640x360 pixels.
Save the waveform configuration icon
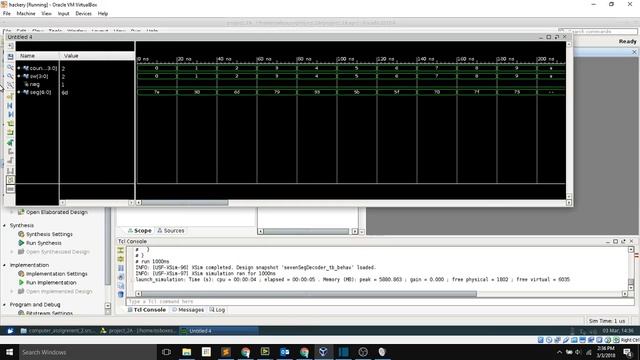(10, 56)
